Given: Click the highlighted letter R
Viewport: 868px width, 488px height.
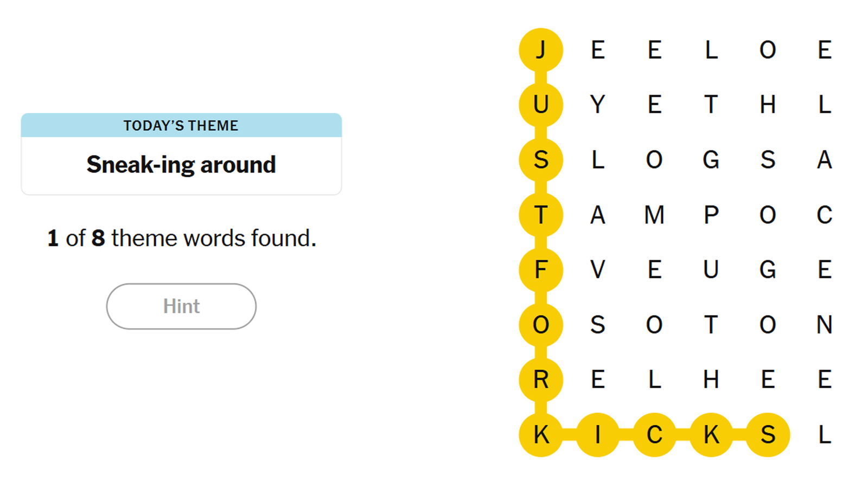Looking at the screenshot, I should pos(541,380).
